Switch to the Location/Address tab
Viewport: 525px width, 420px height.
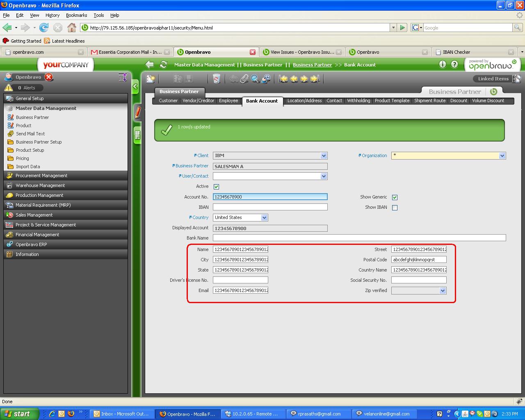click(x=304, y=101)
